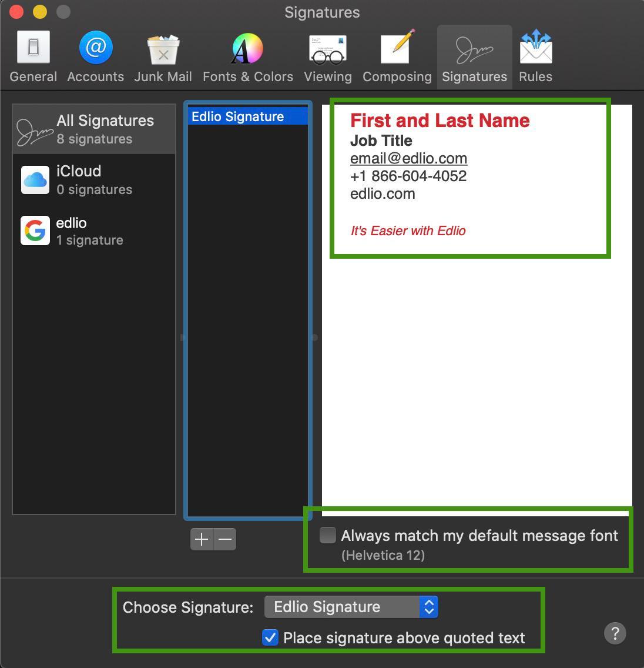
Task: Uncheck Place signature above quoted text
Action: (270, 638)
